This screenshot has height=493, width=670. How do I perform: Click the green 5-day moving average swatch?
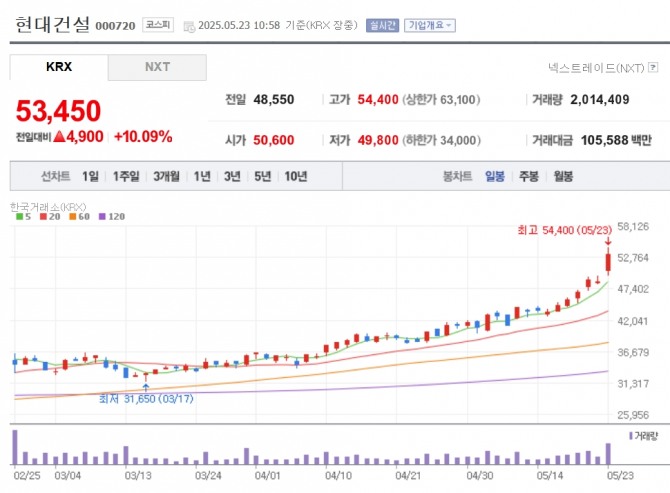click(x=18, y=216)
